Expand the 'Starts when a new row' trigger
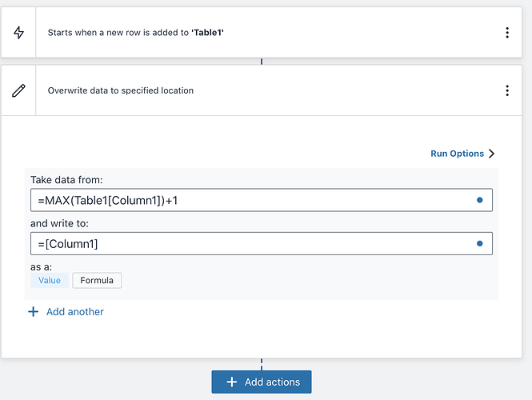532x400 pixels. [x=240, y=33]
